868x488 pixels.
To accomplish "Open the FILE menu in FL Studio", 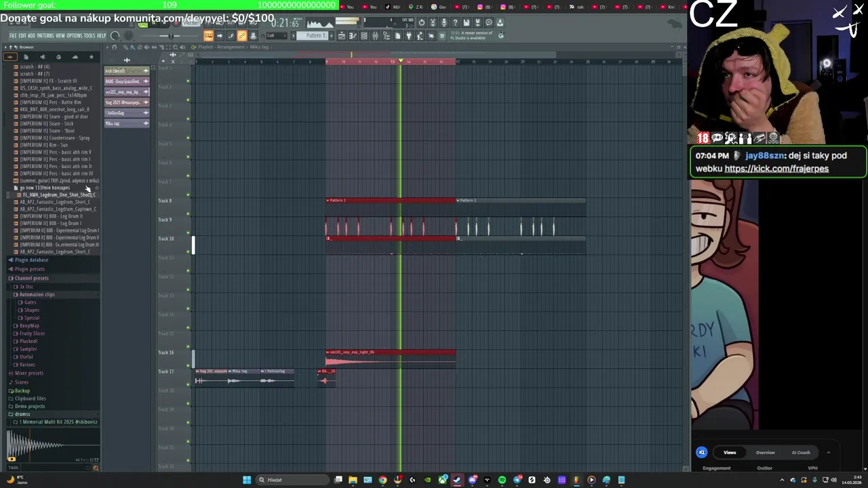I will (x=13, y=36).
